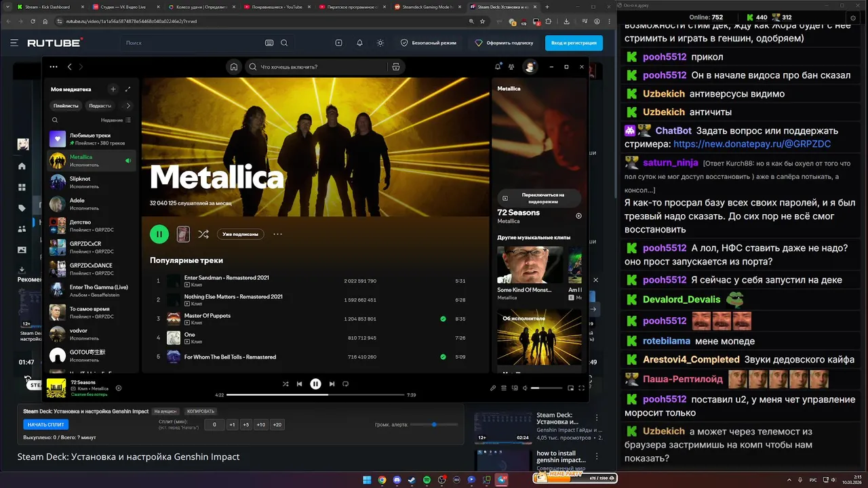This screenshot has width=868, height=488.
Task: Select the Подкасты filter chip
Action: 100,106
